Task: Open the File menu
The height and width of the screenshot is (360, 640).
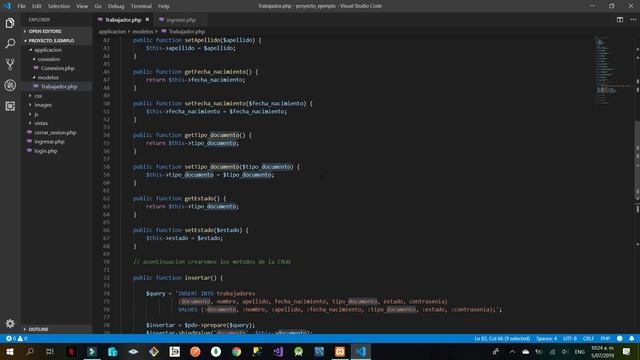Action: pos(21,6)
